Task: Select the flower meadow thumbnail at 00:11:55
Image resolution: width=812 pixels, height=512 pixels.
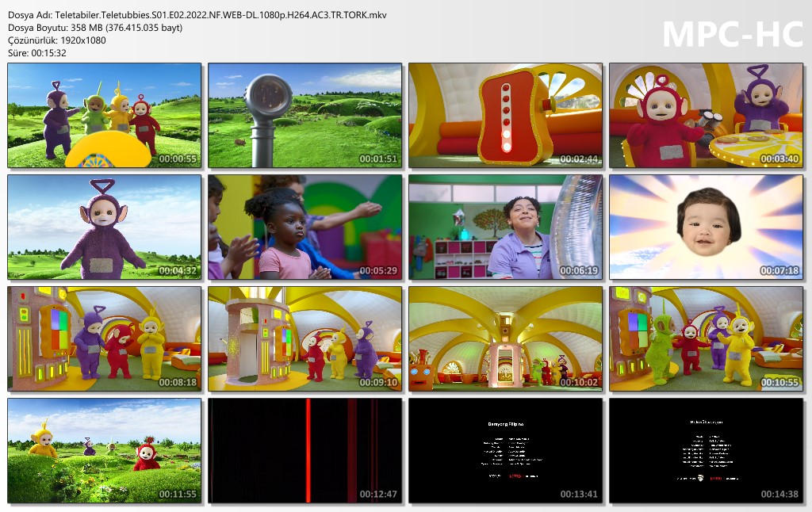Action: tap(104, 451)
